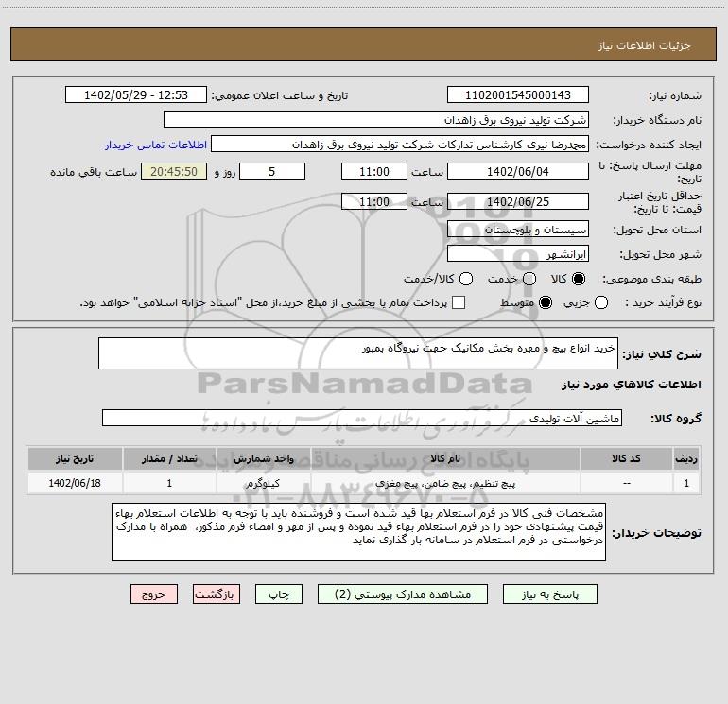Image resolution: width=728 pixels, height=704 pixels.
Task: Click requester field محمدرضا نیری
Action: pos(400,144)
